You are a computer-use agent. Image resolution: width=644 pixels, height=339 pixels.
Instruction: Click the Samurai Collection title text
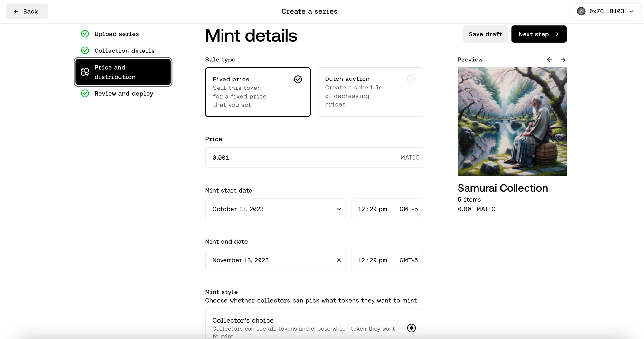pyautogui.click(x=503, y=188)
